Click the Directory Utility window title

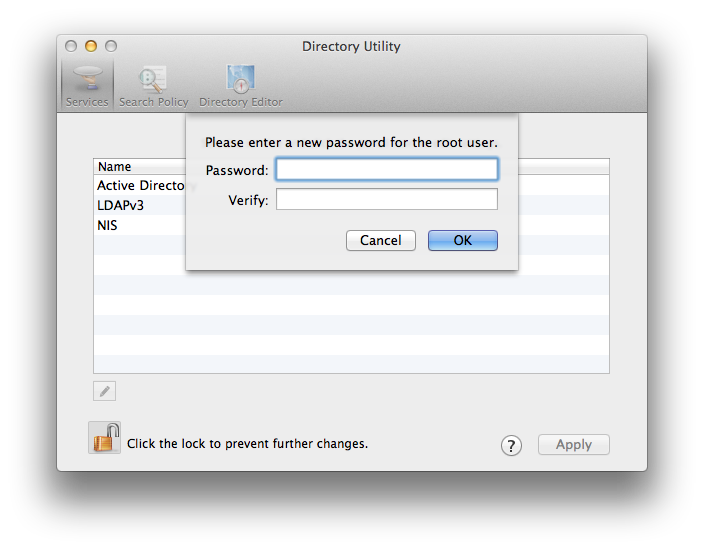click(351, 46)
